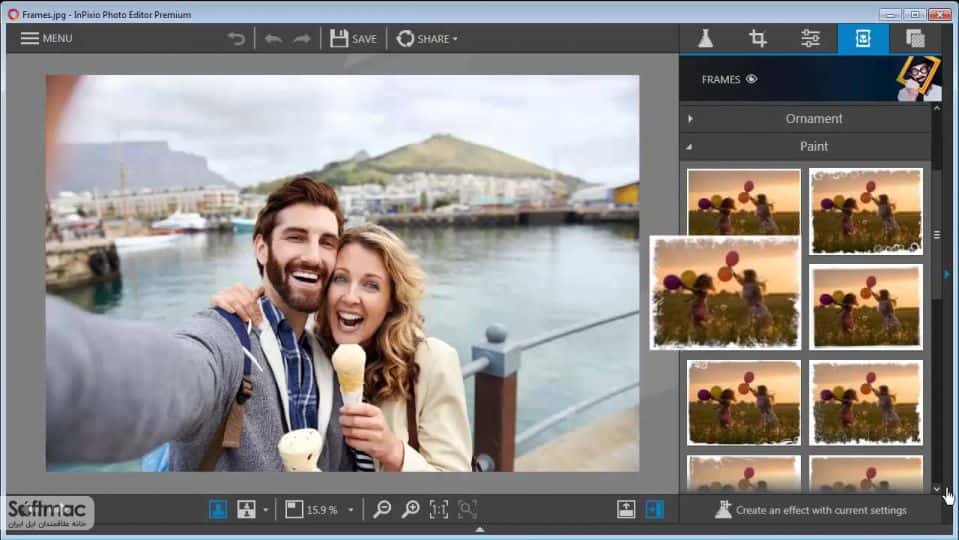959x540 pixels.
Task: Choose the enlarged hovered Paint frame preview
Action: [725, 292]
